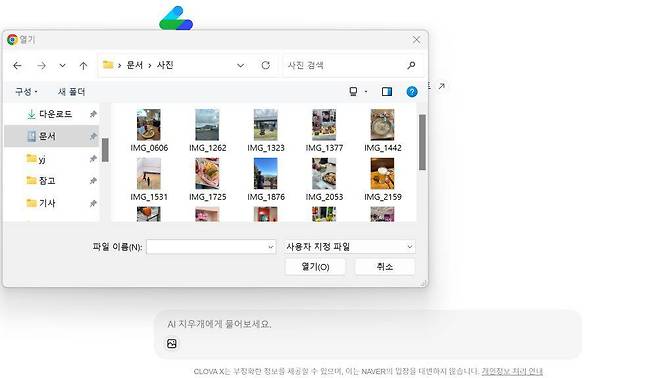The image size is (658, 378).
Task: Go back with the left arrow button
Action: tap(17, 65)
